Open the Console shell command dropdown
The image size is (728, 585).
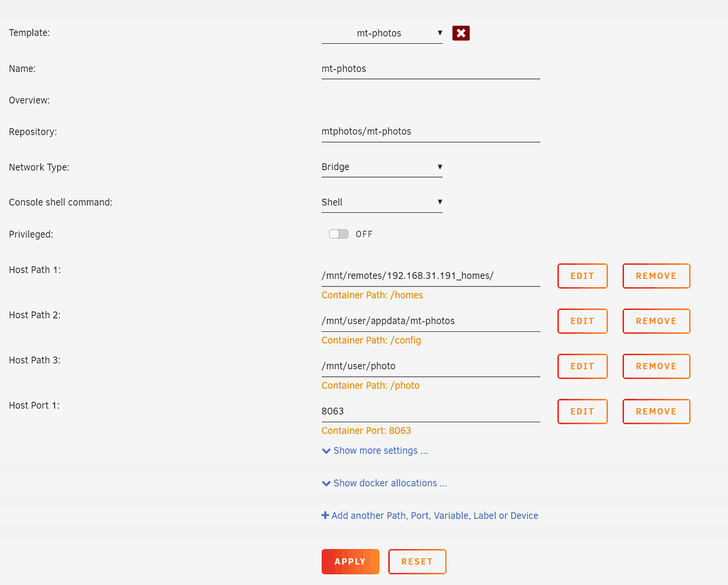click(x=382, y=202)
